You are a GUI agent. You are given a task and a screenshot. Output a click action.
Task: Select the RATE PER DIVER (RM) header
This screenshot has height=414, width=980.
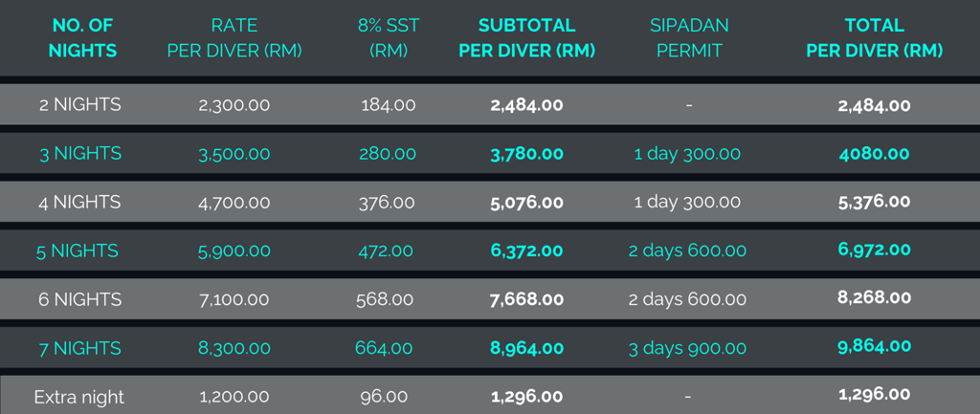point(234,38)
